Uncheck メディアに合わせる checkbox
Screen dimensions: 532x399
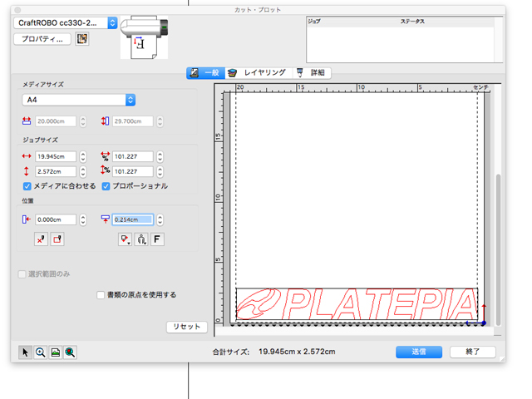click(27, 186)
